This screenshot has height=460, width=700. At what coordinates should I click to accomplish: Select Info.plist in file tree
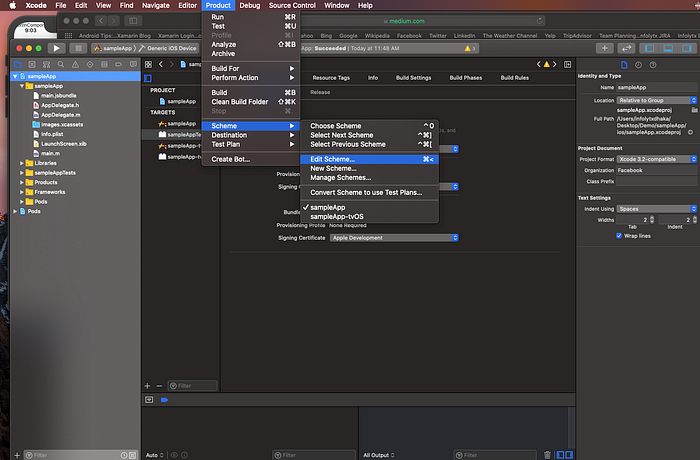pyautogui.click(x=52, y=134)
